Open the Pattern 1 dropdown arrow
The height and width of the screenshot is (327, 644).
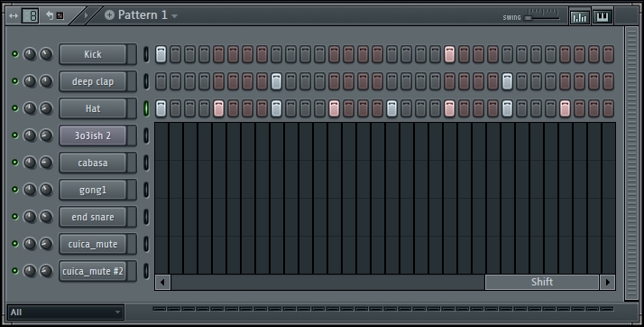175,16
